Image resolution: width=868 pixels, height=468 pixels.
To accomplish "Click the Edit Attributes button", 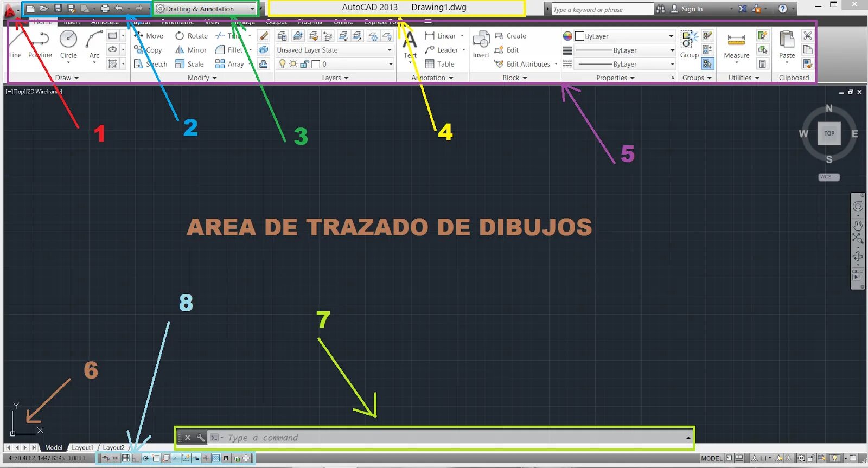I will (522, 64).
